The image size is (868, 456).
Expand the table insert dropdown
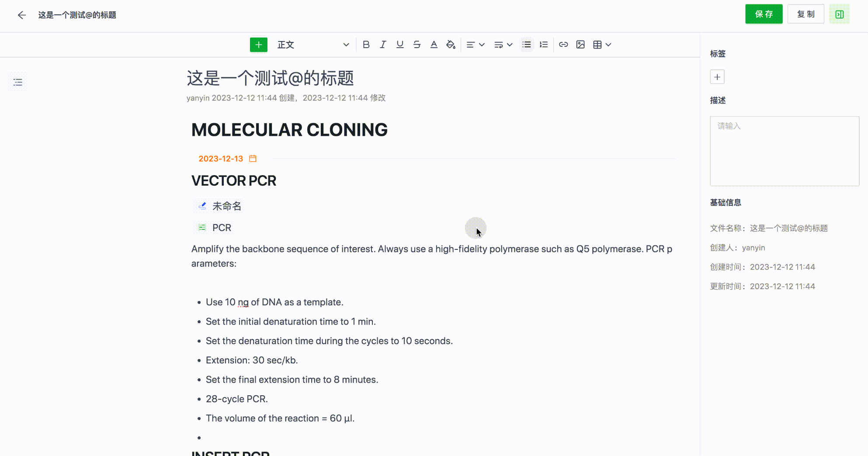click(x=602, y=45)
